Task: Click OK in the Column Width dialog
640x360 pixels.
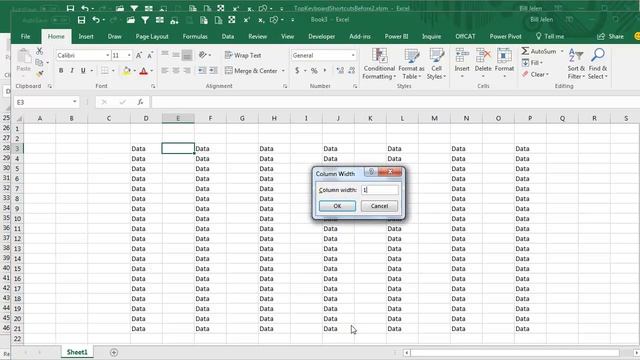Action: 337,206
